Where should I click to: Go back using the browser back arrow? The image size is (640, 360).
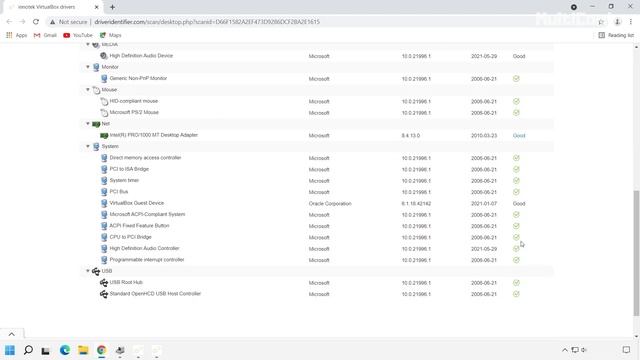click(x=9, y=22)
